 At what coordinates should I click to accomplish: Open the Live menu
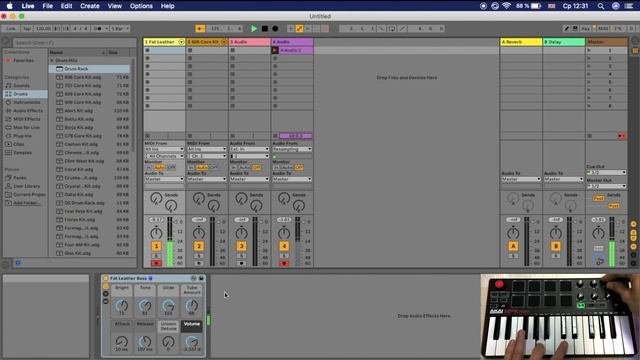28,6
